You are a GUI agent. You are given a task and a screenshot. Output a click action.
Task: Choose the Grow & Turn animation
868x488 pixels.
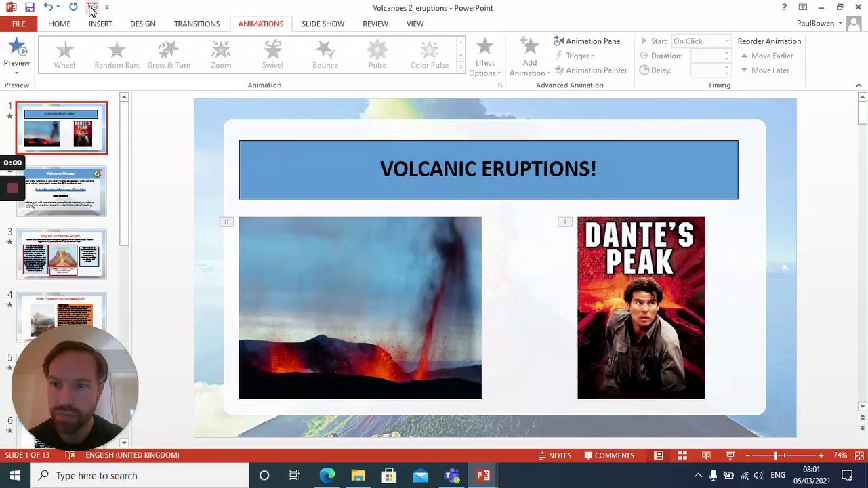[169, 54]
